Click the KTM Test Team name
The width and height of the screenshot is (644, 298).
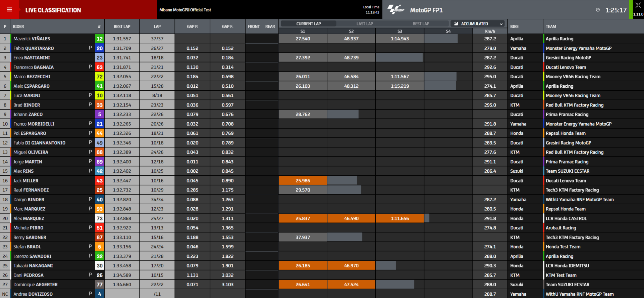click(x=561, y=275)
